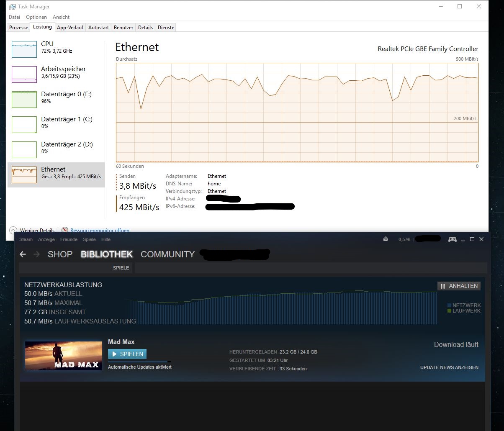Open the SHOP section in Steam
Image resolution: width=504 pixels, height=431 pixels.
[x=60, y=254]
